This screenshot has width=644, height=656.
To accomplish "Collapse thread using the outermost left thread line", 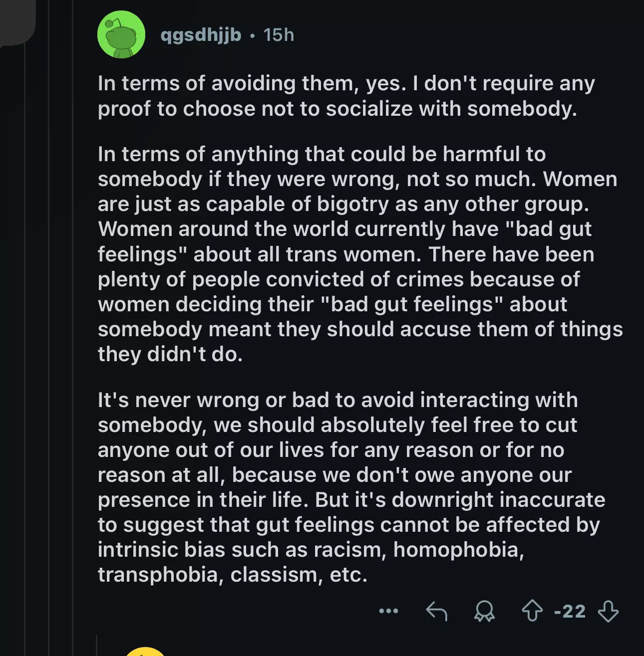I will tap(25, 349).
